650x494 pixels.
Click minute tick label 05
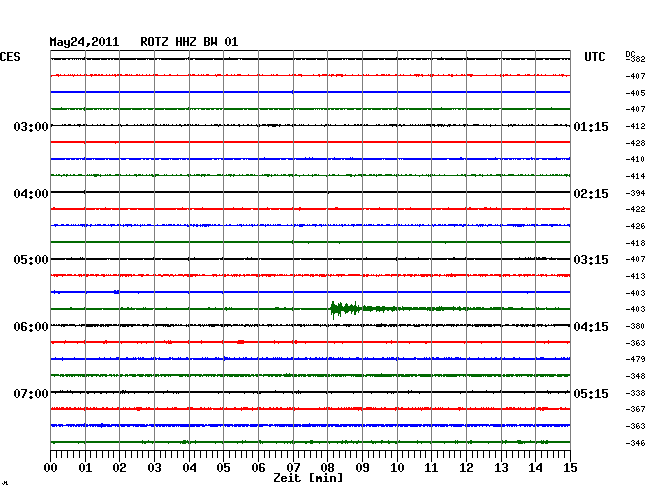223,467
